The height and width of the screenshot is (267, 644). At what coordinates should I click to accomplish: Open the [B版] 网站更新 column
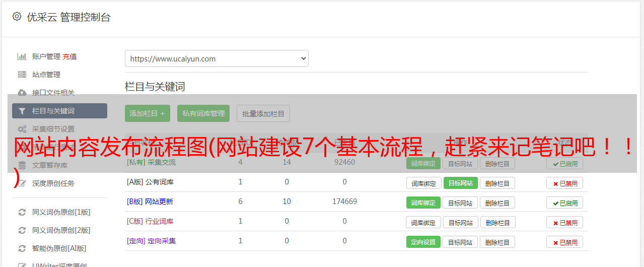pos(150,202)
